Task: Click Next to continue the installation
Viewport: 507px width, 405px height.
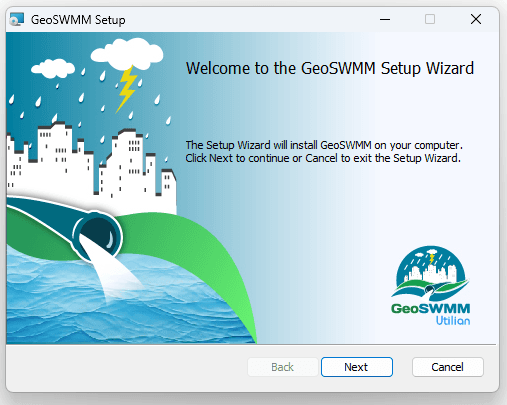Action: (357, 367)
